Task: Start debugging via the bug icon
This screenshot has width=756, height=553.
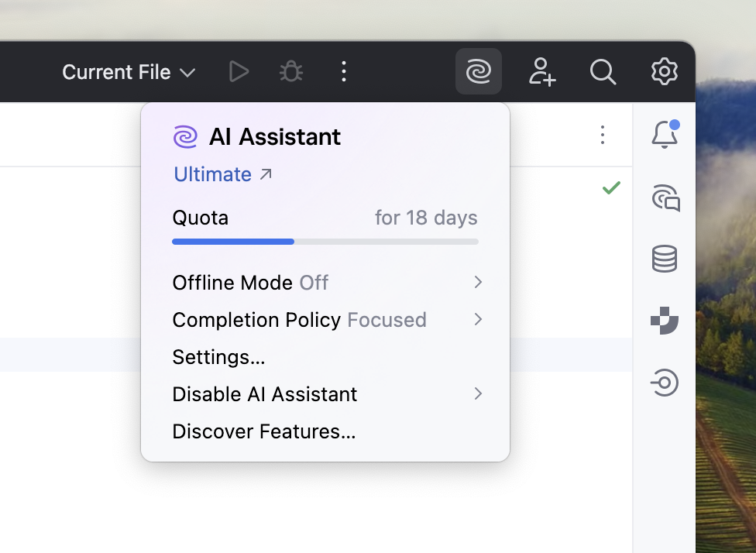Action: tap(290, 71)
